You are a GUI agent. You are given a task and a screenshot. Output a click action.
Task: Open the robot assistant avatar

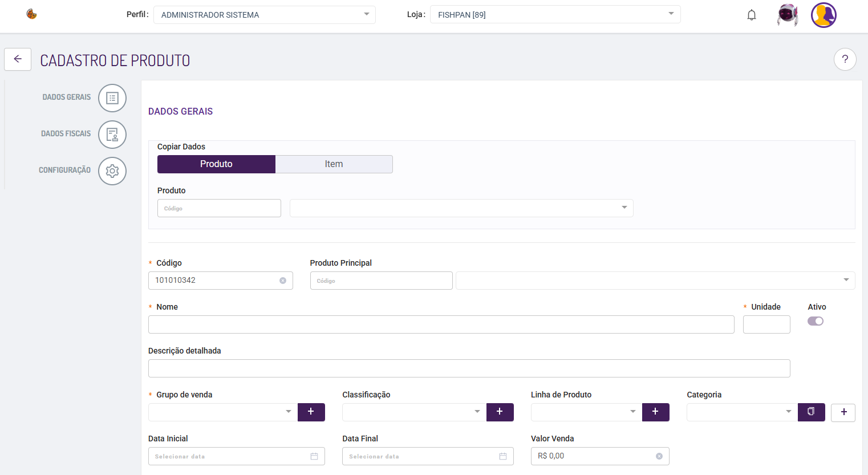[787, 15]
